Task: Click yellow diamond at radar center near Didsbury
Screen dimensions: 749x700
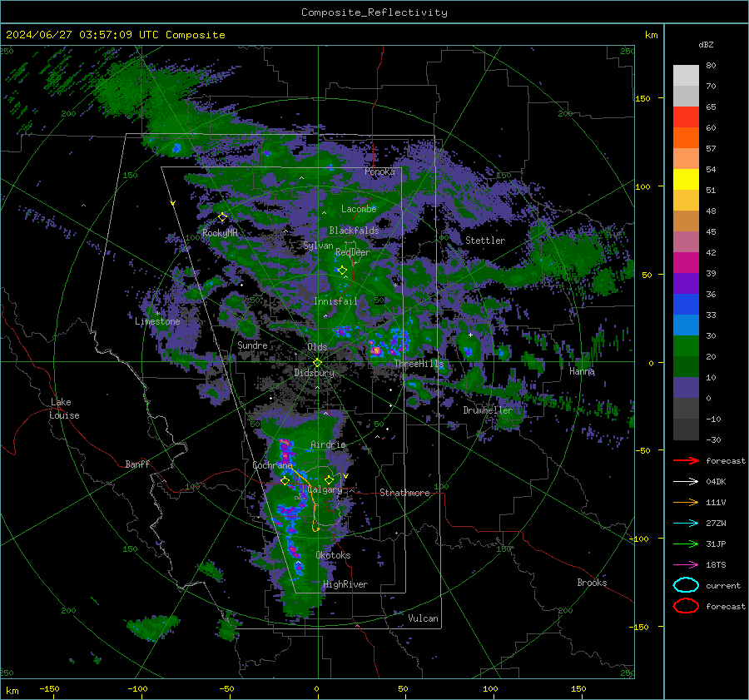Action: click(317, 363)
